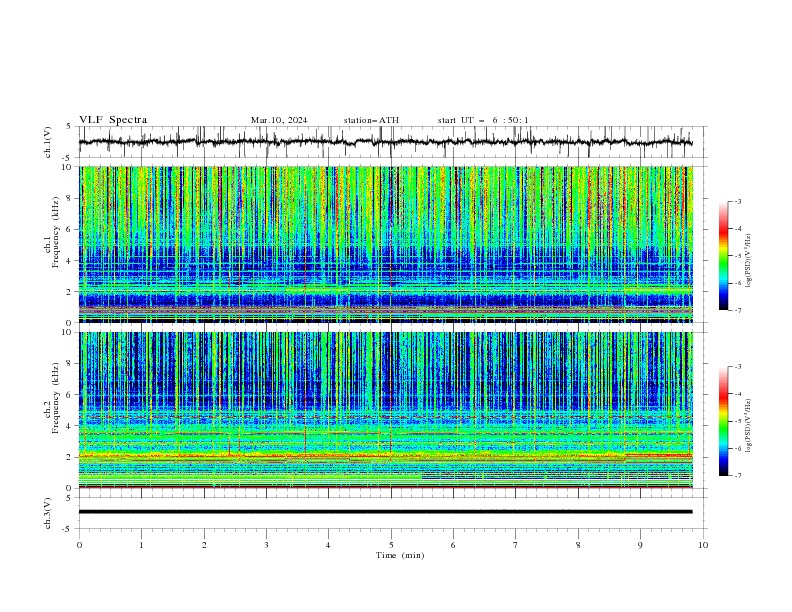Click the date 'Mar.10, 2024'
This screenshot has width=792, height=612.
click(x=279, y=120)
